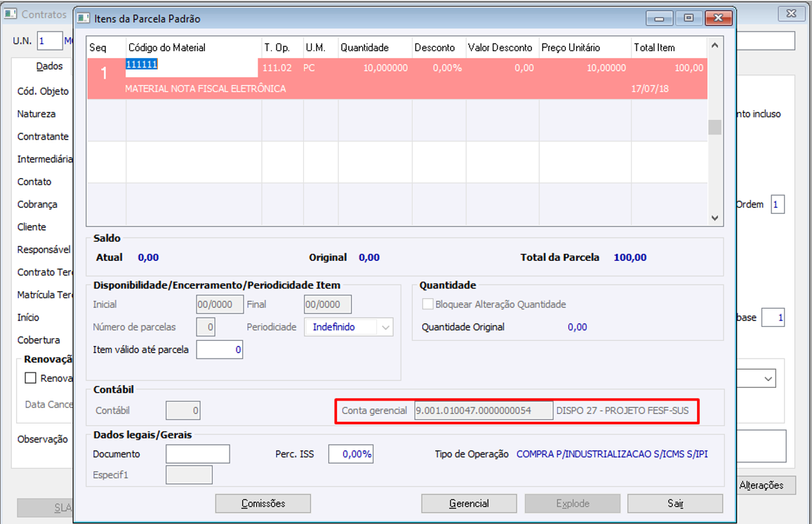This screenshot has width=812, height=524.
Task: Click the Ordem field in Contratos window
Action: tap(778, 205)
